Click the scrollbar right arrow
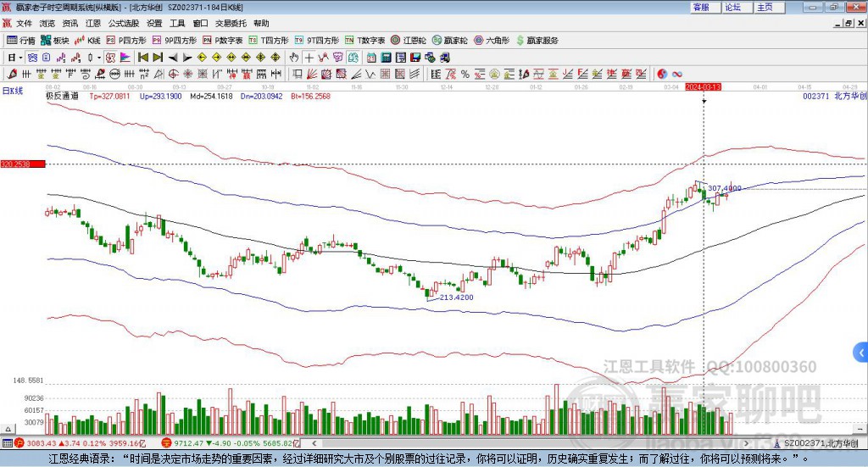 (746, 443)
